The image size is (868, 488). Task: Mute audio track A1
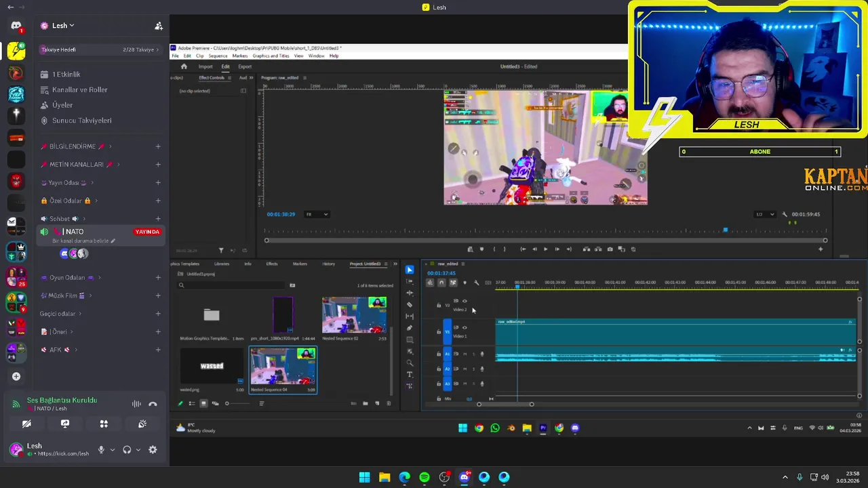(465, 354)
